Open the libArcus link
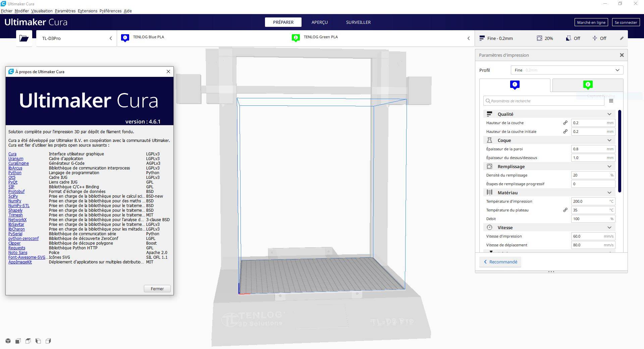Image resolution: width=644 pixels, height=349 pixels. pyautogui.click(x=15, y=168)
